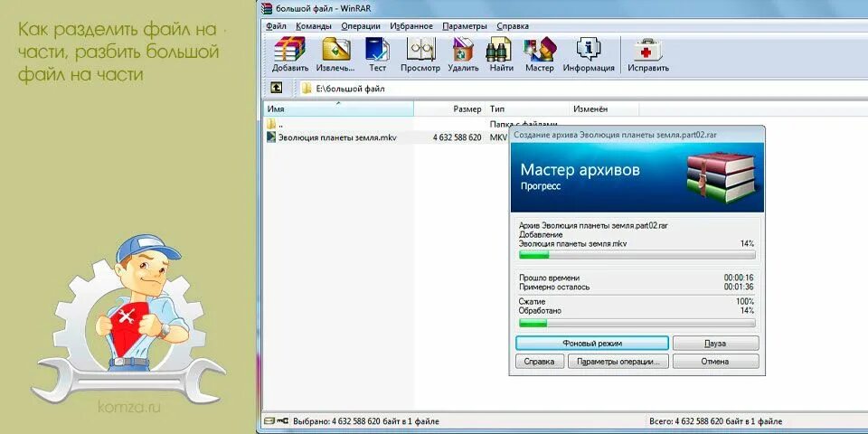This screenshot has height=434, width=868.
Task: Click the drive icon in status bar
Action: pyautogui.click(x=269, y=421)
